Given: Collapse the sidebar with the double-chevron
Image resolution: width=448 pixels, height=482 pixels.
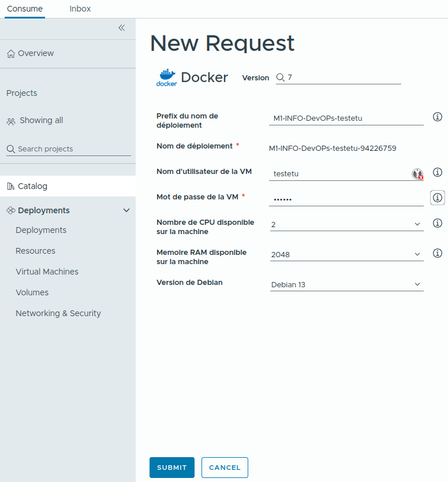Looking at the screenshot, I should (121, 27).
